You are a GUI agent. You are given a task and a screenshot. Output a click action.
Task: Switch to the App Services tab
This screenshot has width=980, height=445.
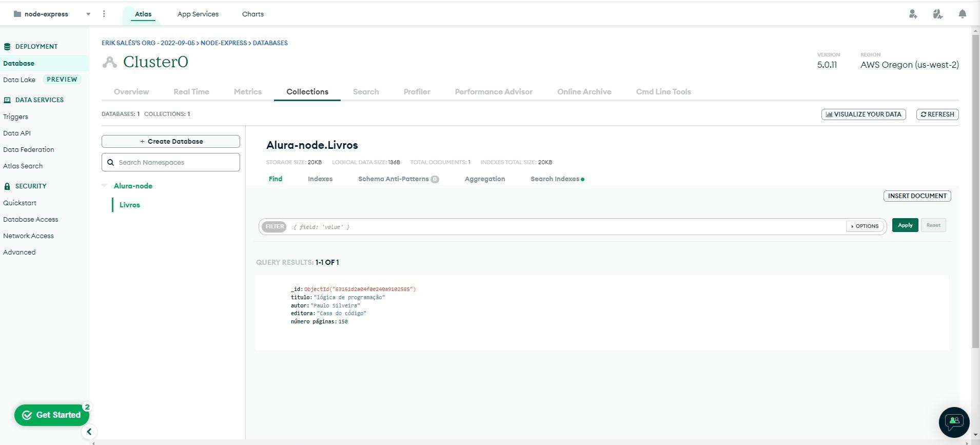point(198,14)
